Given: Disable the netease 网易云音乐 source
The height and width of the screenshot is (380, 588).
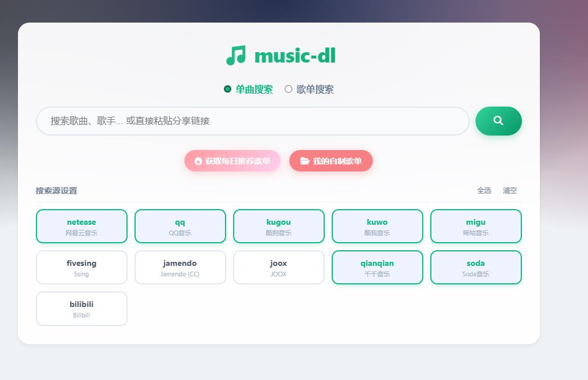Looking at the screenshot, I should [x=81, y=226].
